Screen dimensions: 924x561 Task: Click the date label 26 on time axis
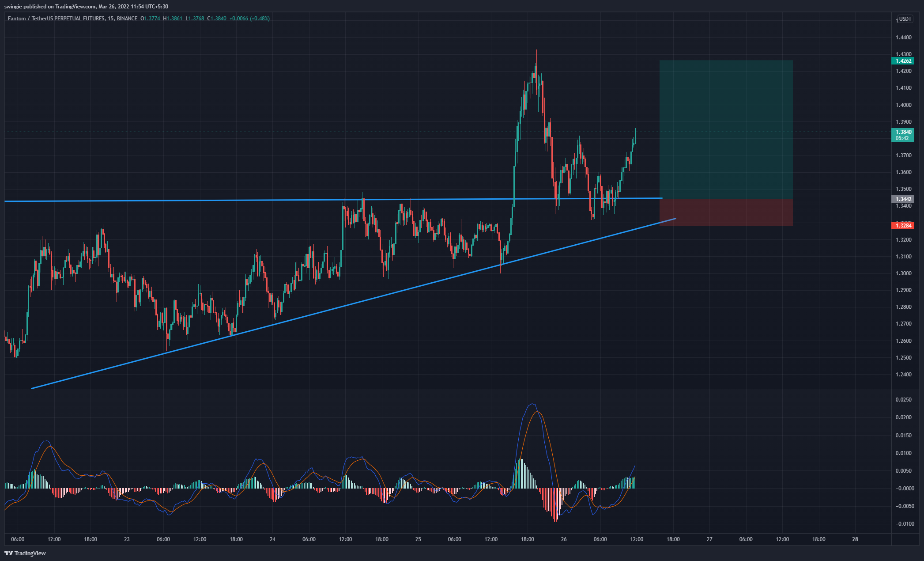[x=564, y=539]
